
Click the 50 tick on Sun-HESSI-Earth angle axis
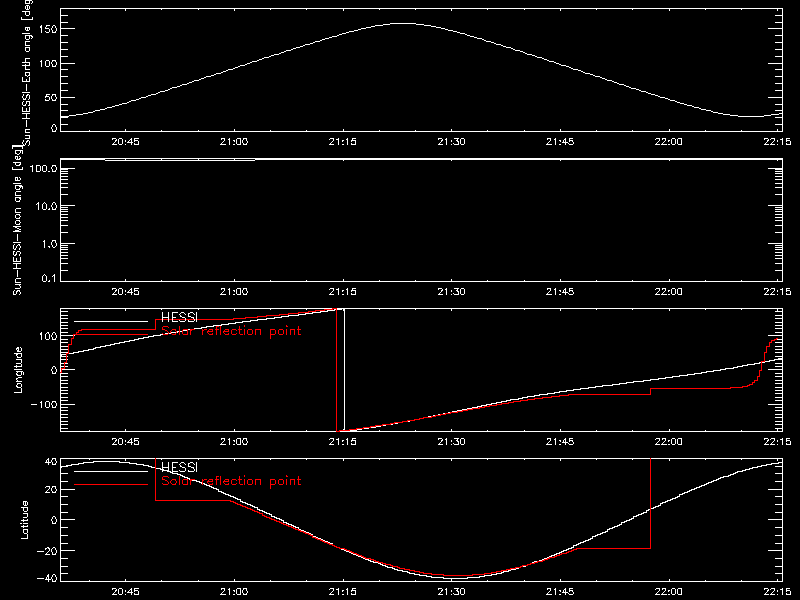(51, 97)
